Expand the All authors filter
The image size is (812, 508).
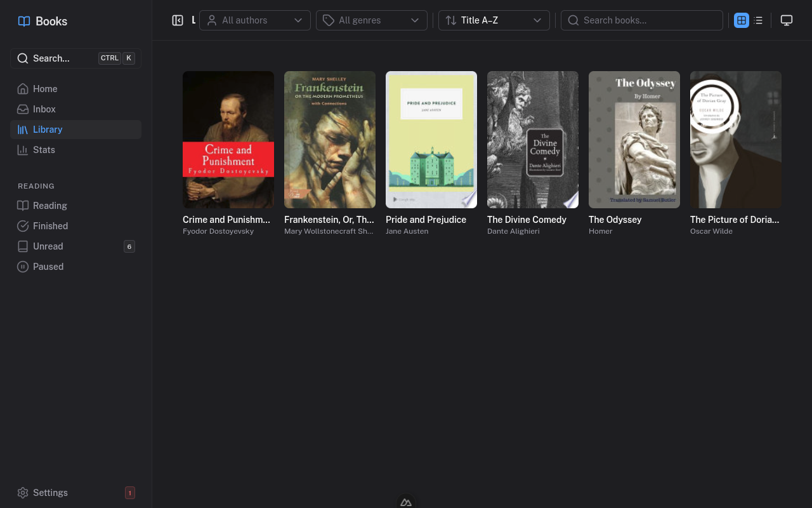[x=254, y=20]
